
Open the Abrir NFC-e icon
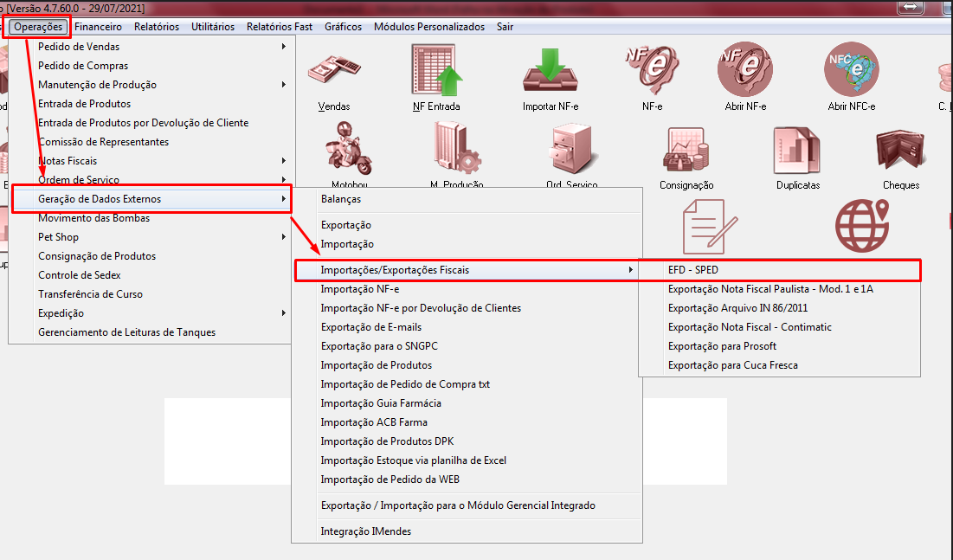tap(851, 74)
